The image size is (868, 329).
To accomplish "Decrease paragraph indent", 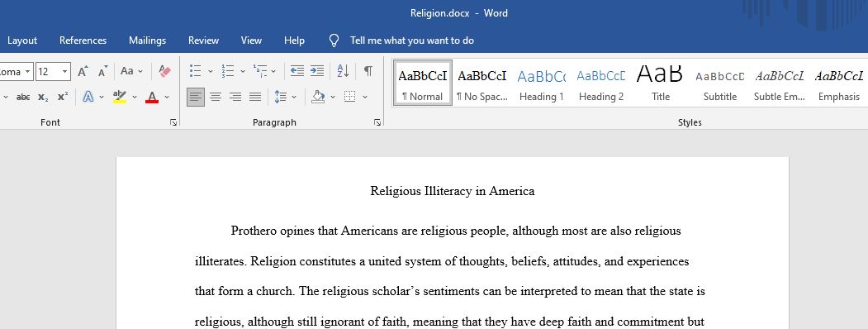I will click(x=297, y=71).
